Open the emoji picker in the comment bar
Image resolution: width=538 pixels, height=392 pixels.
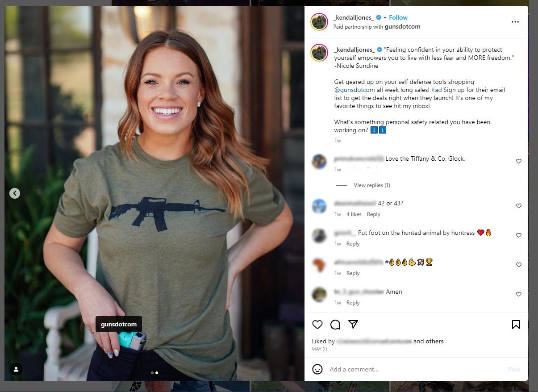(317, 369)
